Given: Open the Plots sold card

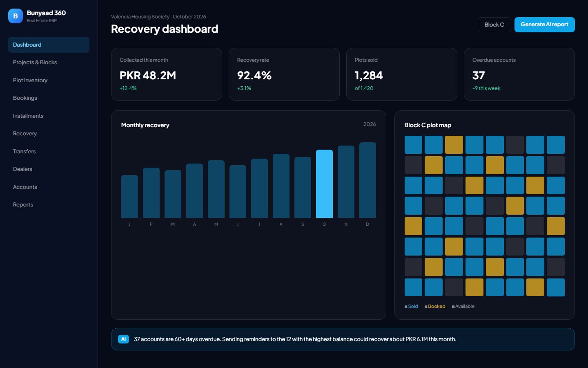Looking at the screenshot, I should click(x=402, y=74).
